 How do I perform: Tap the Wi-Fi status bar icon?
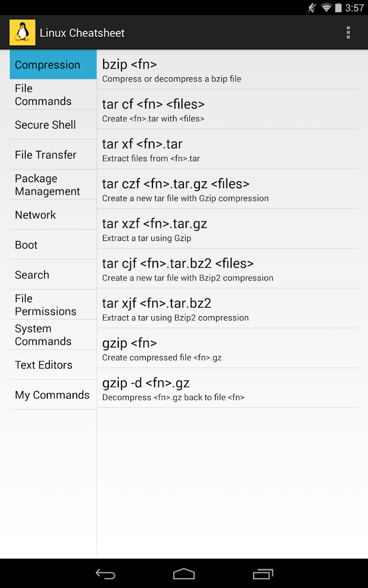(x=326, y=7)
